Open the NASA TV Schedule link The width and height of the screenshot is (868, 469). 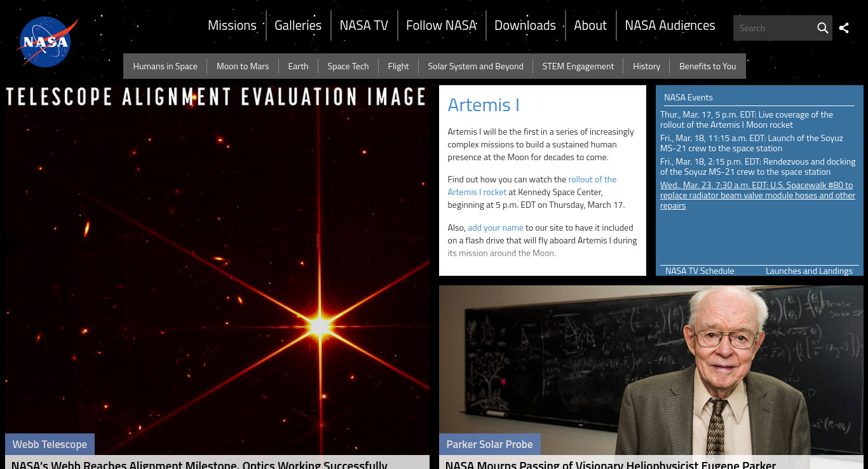[x=700, y=271]
